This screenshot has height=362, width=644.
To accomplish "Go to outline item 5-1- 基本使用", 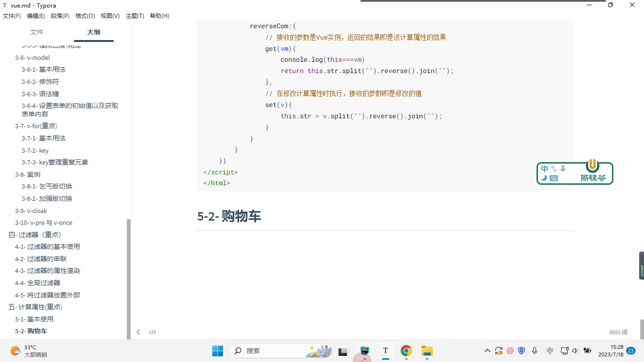I will [34, 319].
